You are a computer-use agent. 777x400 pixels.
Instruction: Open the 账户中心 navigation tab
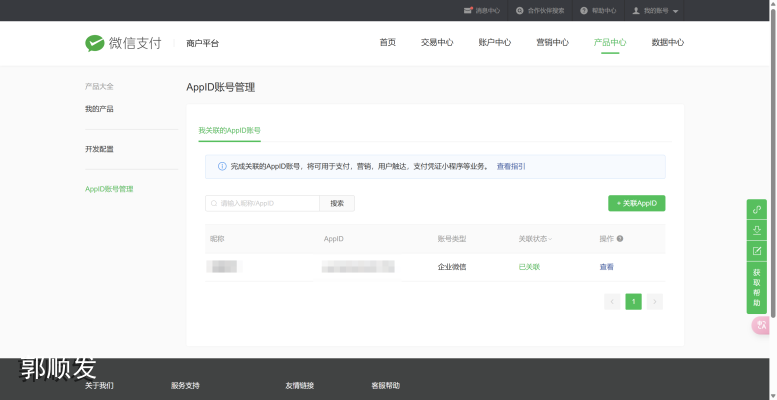tap(495, 43)
